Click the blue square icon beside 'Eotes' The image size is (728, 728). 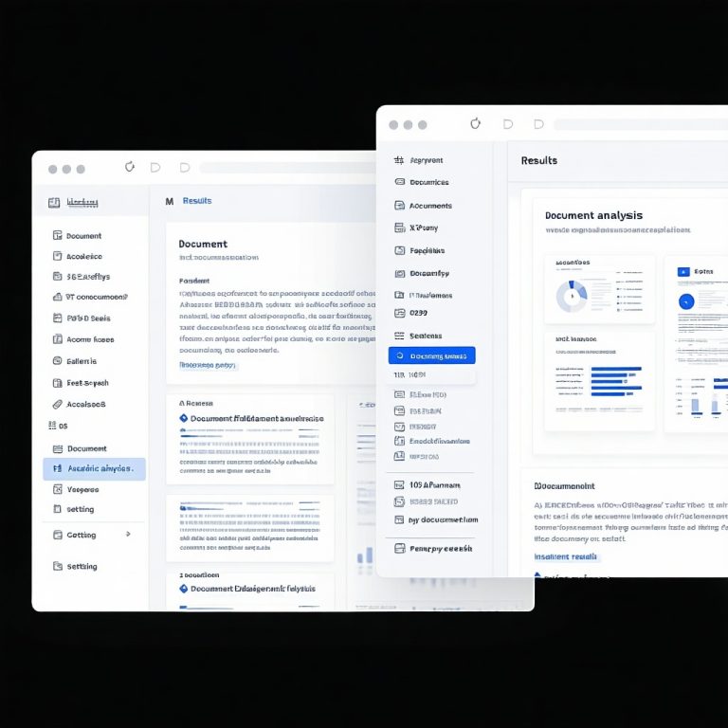point(683,272)
